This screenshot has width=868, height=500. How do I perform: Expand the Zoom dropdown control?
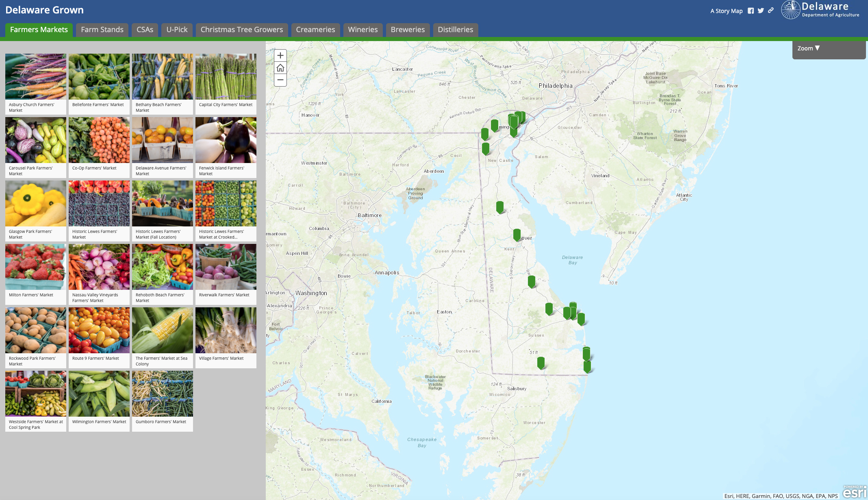(x=828, y=48)
